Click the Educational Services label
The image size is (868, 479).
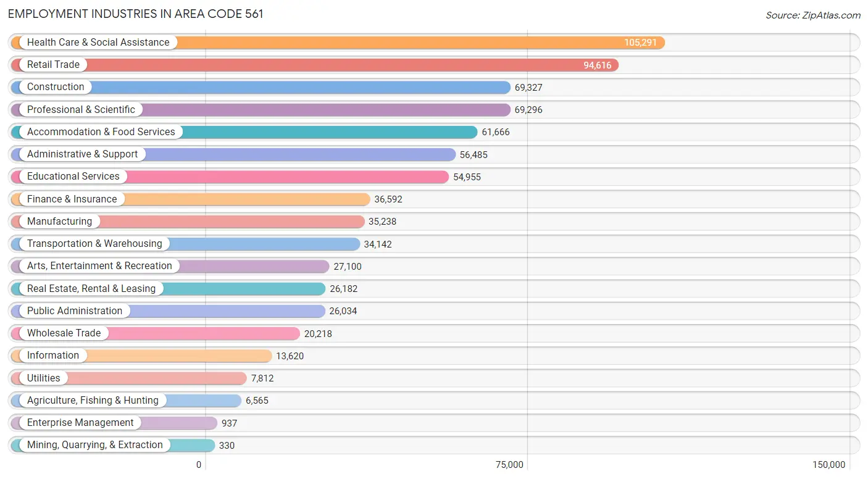(73, 176)
